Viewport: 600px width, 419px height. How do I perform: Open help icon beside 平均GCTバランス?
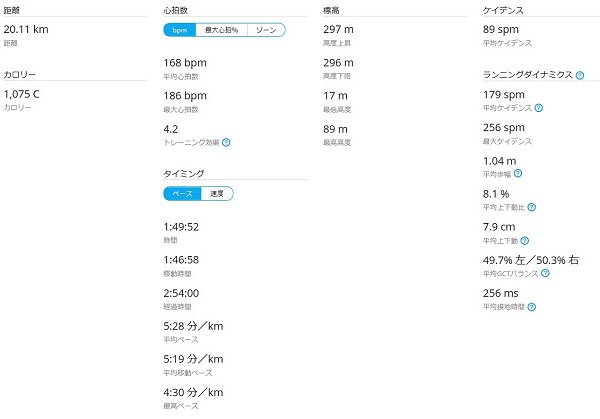point(546,273)
